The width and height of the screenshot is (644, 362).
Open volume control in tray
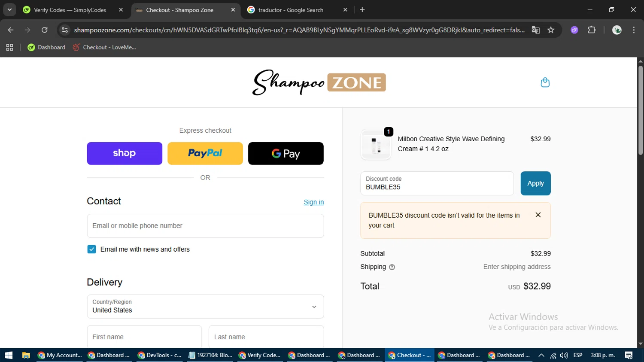point(564,355)
